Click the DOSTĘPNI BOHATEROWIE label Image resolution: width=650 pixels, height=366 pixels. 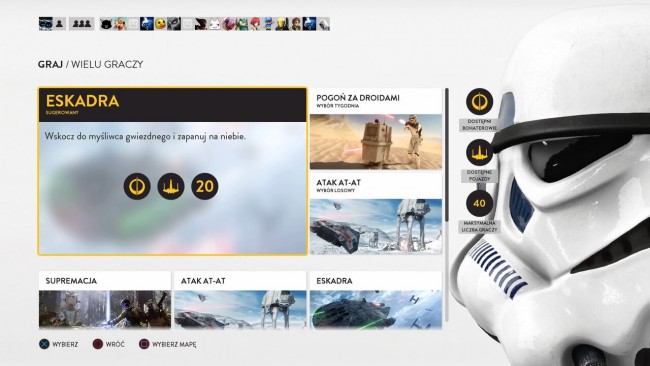[x=479, y=125]
